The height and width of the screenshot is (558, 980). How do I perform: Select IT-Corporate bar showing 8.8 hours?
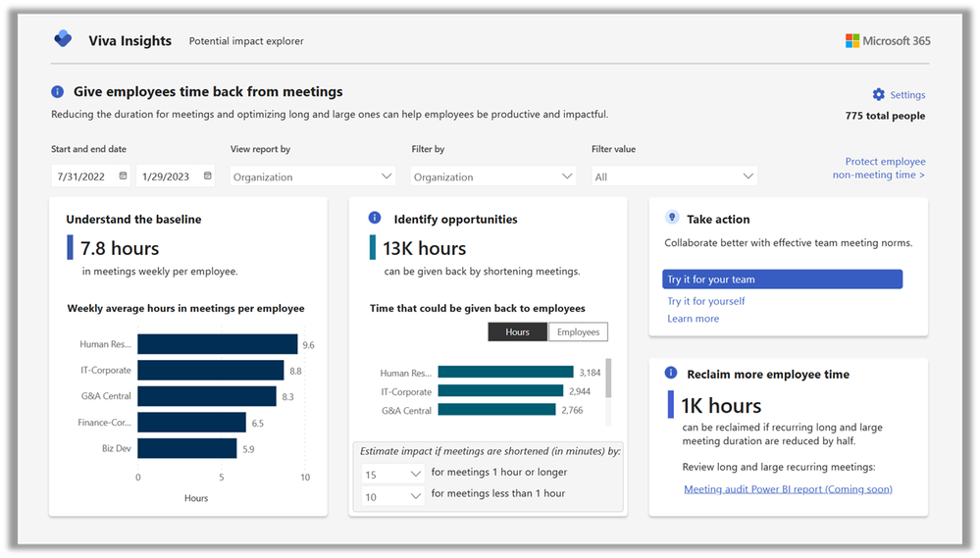click(x=211, y=370)
